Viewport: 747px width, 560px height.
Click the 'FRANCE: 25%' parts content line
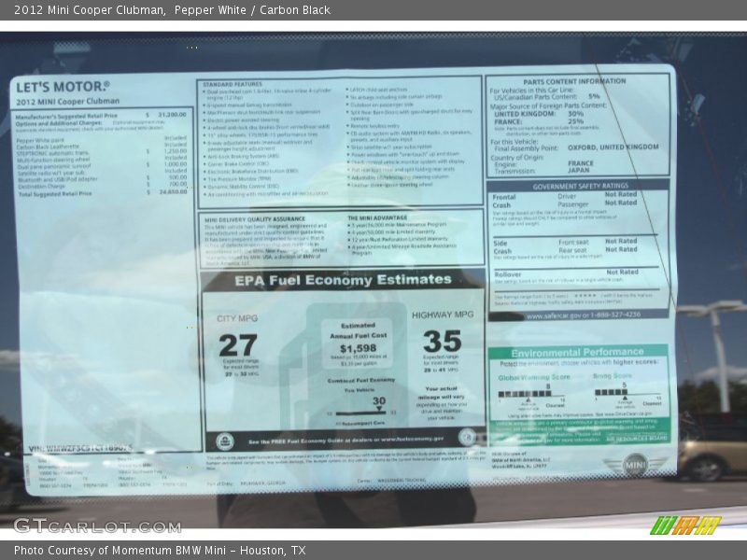(x=539, y=121)
